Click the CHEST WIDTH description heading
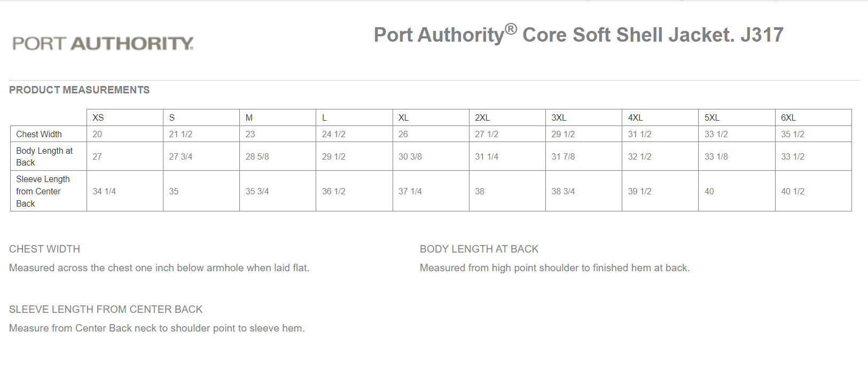The width and height of the screenshot is (868, 370). tap(45, 249)
